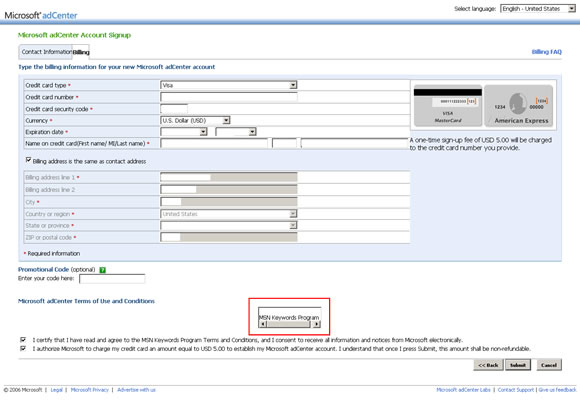This screenshot has width=580, height=407.
Task: Select the Billing tab
Action: [81, 52]
